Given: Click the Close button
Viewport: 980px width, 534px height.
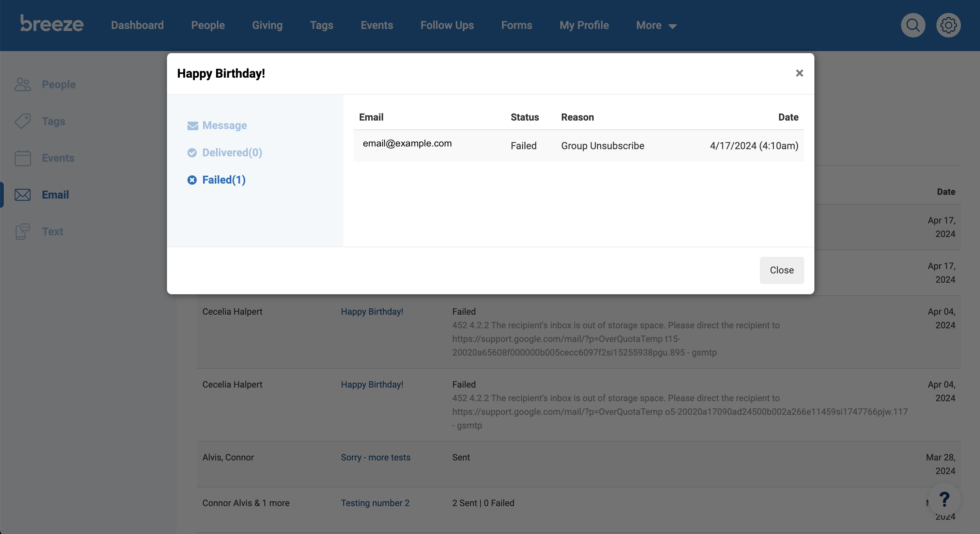Looking at the screenshot, I should pyautogui.click(x=782, y=270).
